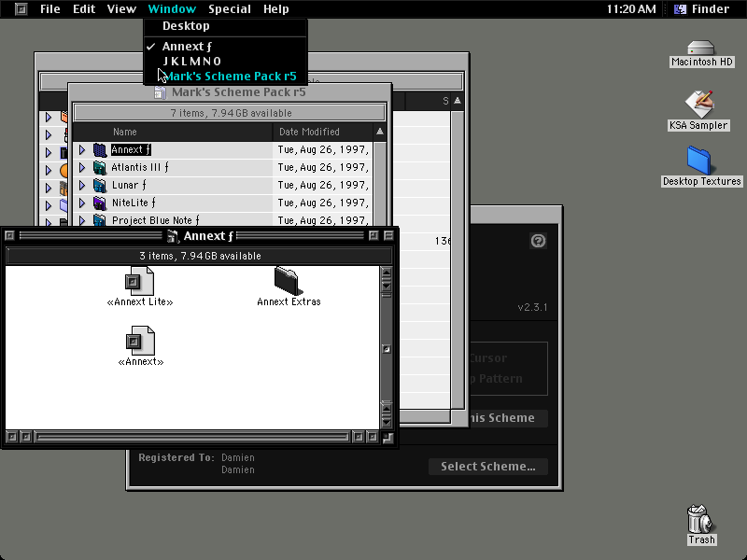Screen dimensions: 747x560
Task: Select the KSA Sampler desktop icon
Action: point(698,105)
